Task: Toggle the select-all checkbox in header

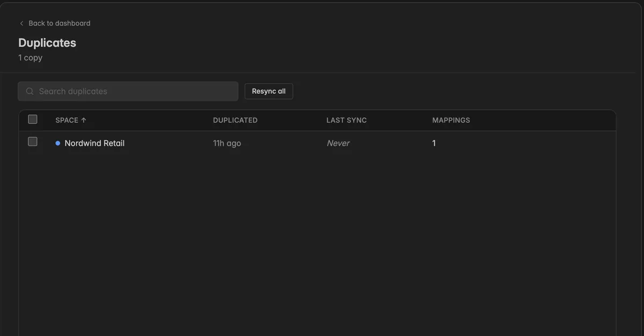Action: [x=33, y=120]
